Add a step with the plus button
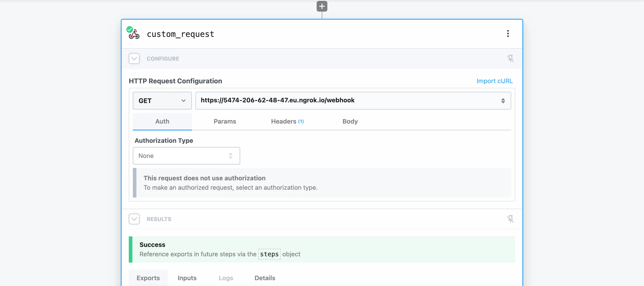 pos(322,6)
